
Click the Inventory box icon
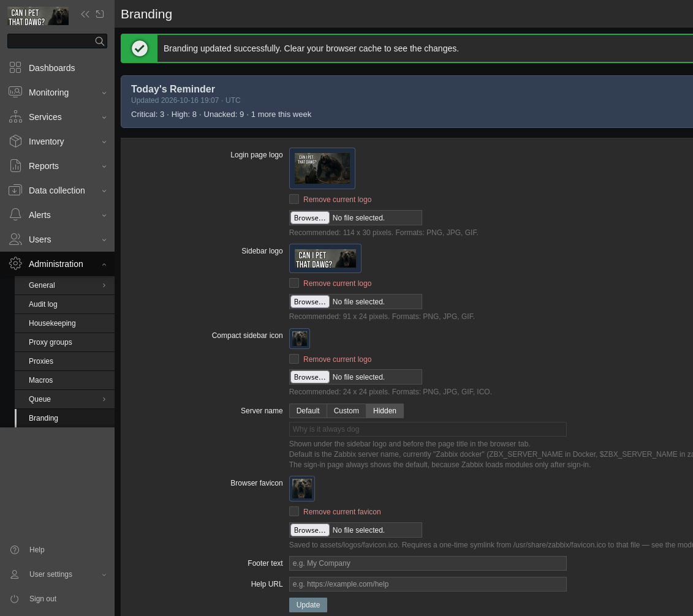point(15,141)
